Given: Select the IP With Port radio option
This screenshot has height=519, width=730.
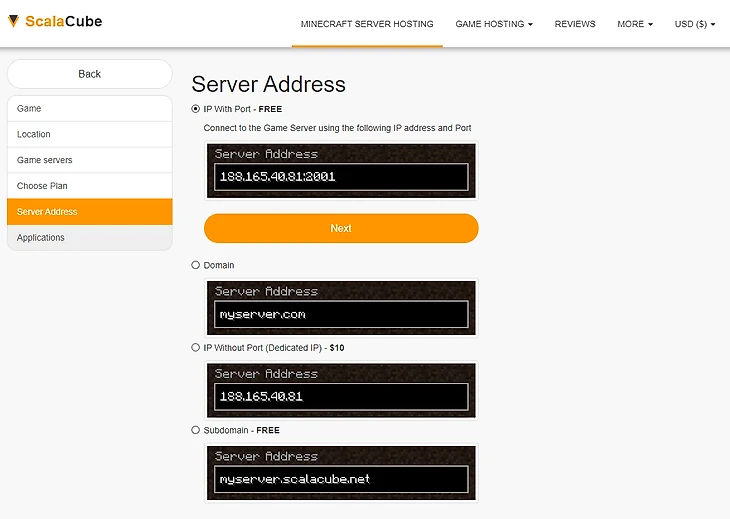Looking at the screenshot, I should pos(195,108).
